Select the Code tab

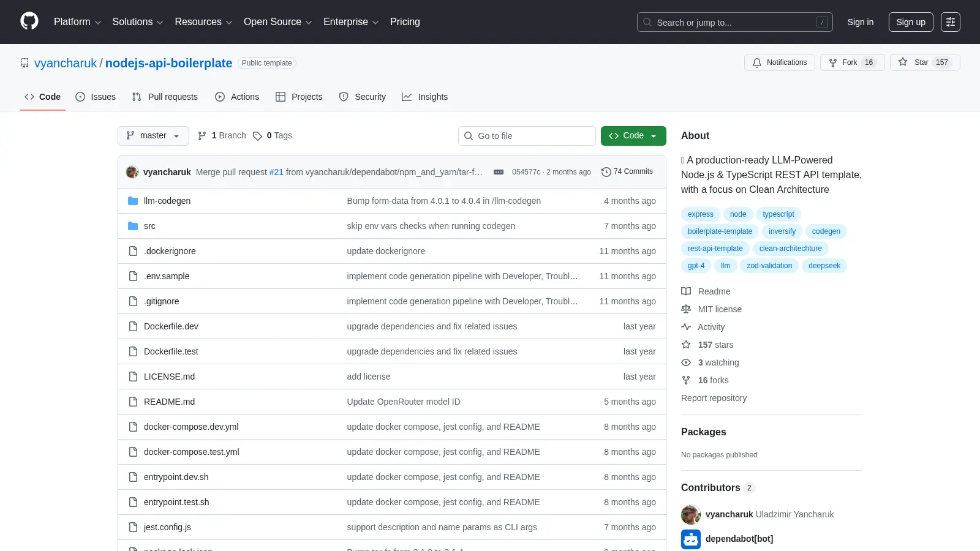tap(43, 97)
